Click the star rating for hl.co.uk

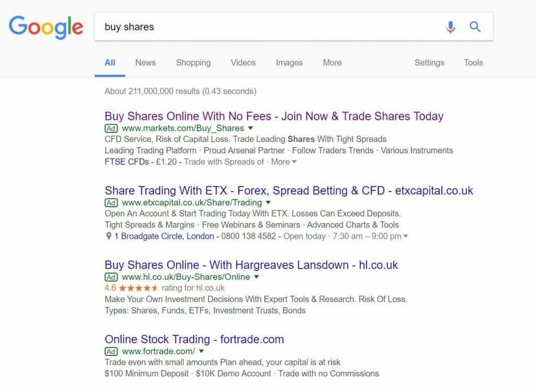point(138,288)
